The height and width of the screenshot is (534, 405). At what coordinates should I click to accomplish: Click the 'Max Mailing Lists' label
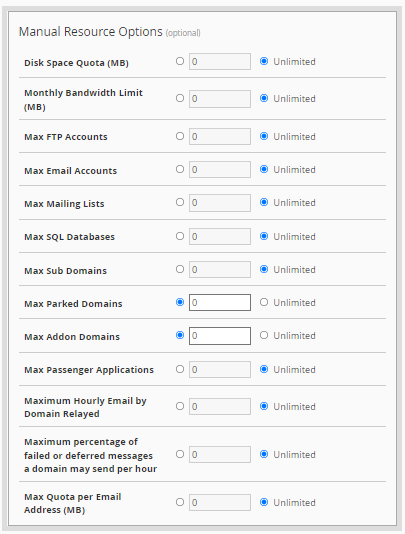[64, 204]
